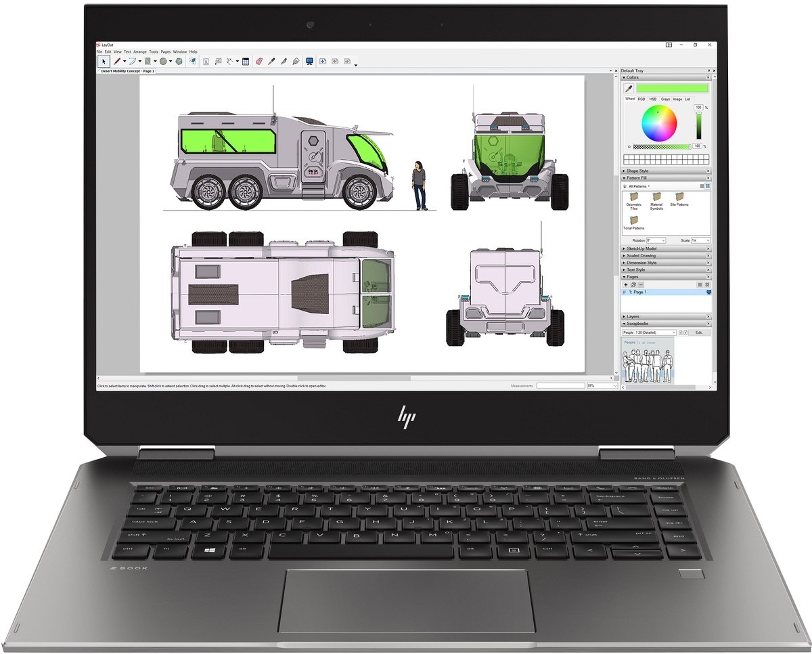This screenshot has width=812, height=654.
Task: Select the arrow Select tool
Action: tap(104, 61)
